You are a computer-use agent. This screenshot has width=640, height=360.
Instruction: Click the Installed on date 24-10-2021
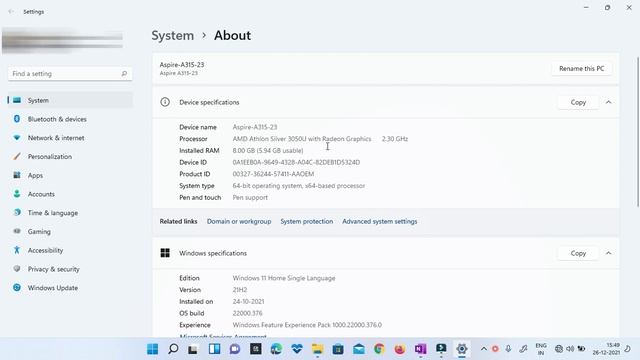[248, 302]
